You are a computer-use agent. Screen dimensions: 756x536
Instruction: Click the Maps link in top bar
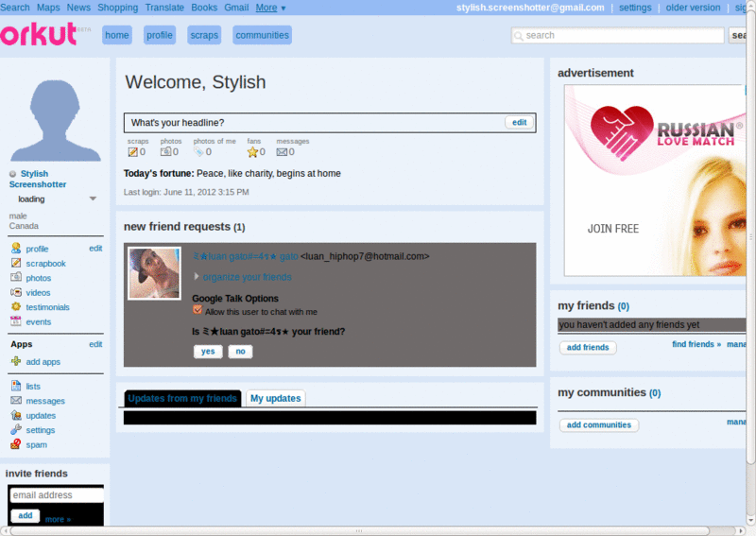[x=48, y=8]
